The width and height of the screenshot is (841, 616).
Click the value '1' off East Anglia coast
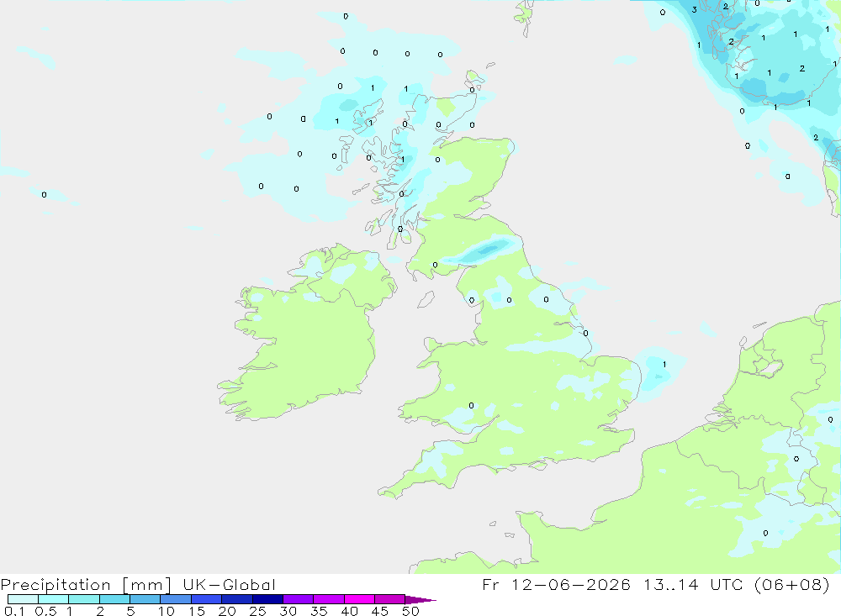664,365
